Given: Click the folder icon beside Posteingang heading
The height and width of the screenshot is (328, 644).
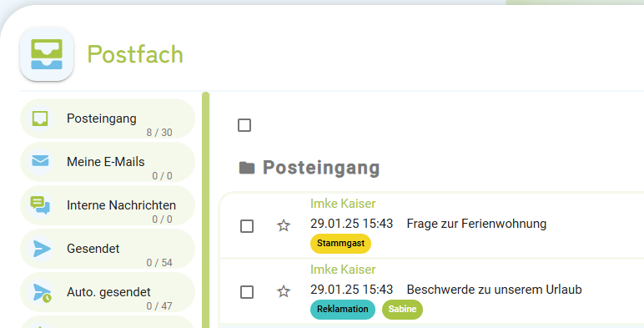Looking at the screenshot, I should (247, 168).
